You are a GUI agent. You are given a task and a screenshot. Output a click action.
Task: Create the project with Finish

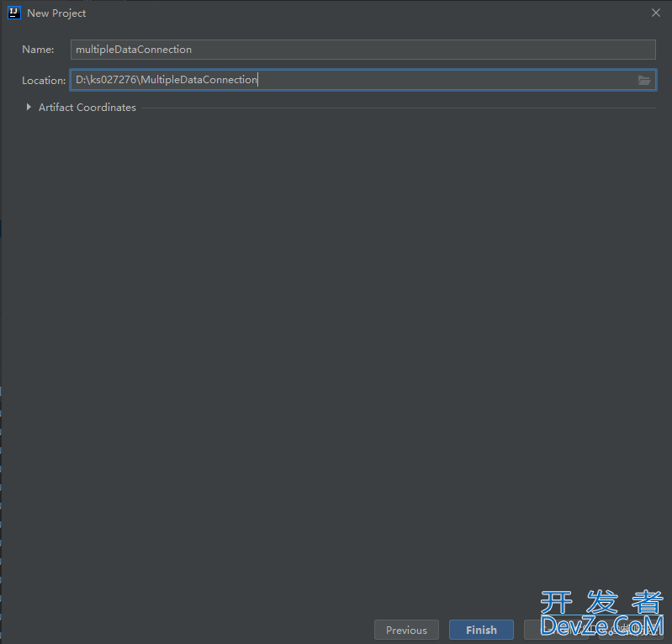[x=481, y=630]
